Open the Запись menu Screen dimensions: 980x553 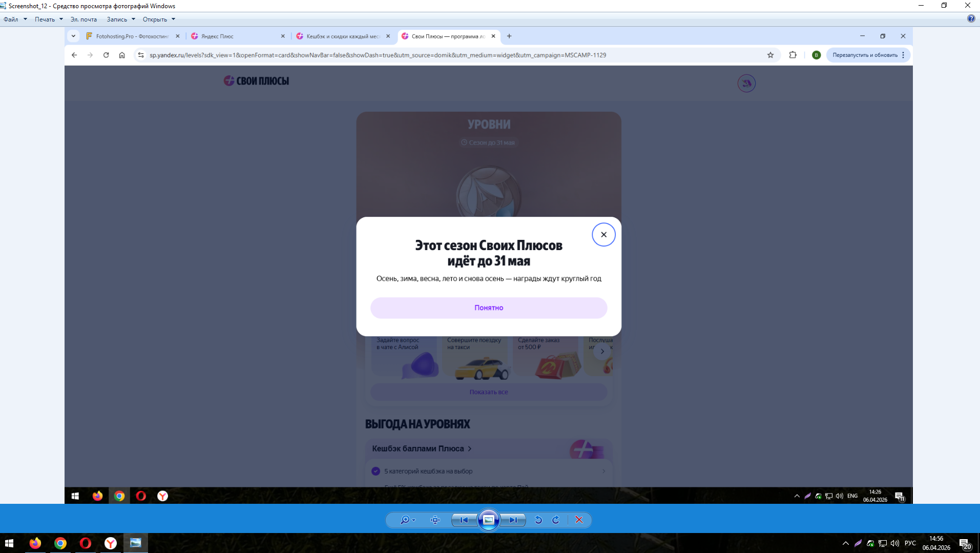coord(121,19)
